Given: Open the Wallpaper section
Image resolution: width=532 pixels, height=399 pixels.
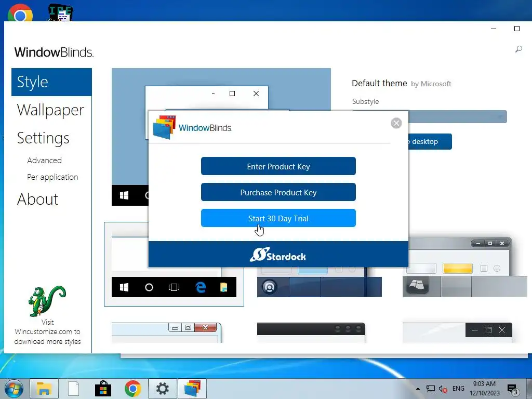Looking at the screenshot, I should [x=50, y=110].
